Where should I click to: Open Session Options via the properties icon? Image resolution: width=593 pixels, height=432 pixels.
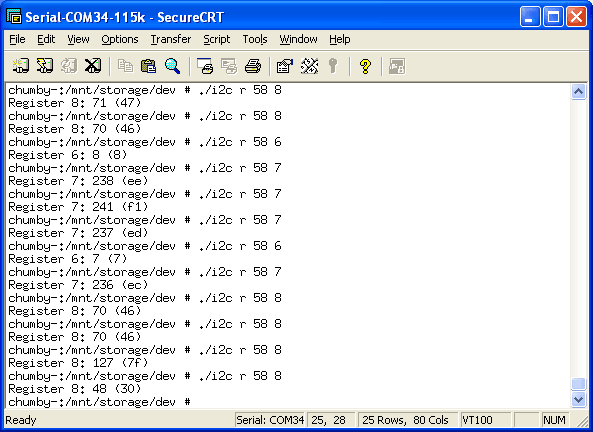pyautogui.click(x=285, y=66)
